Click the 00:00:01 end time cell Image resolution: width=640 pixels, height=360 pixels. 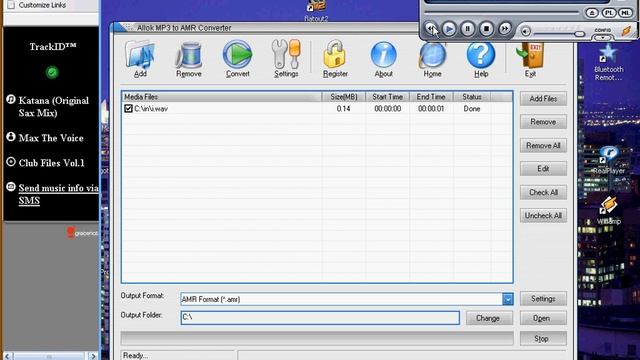(x=431, y=109)
